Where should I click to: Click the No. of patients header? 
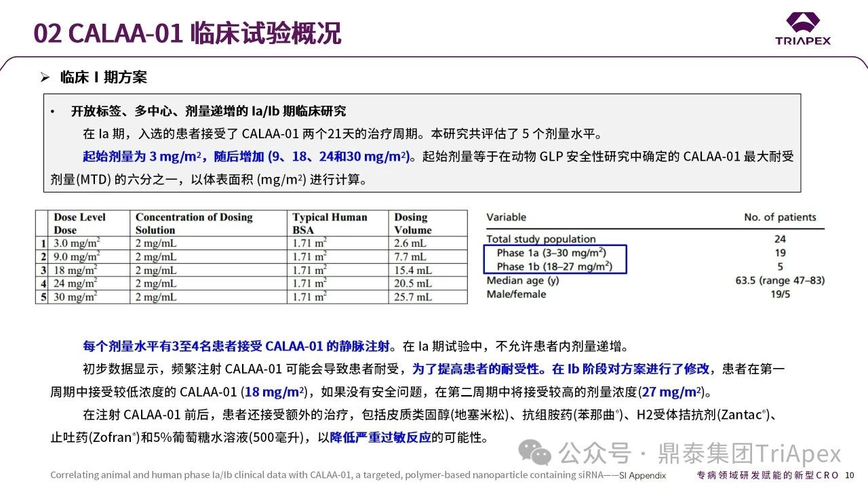(x=780, y=218)
